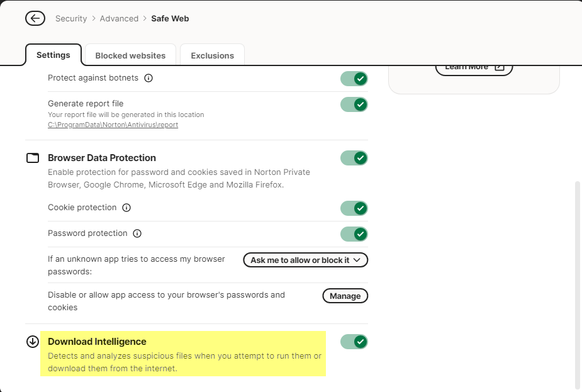Disable Password protection toggle
Screen dimensions: 582x392
[354, 234]
